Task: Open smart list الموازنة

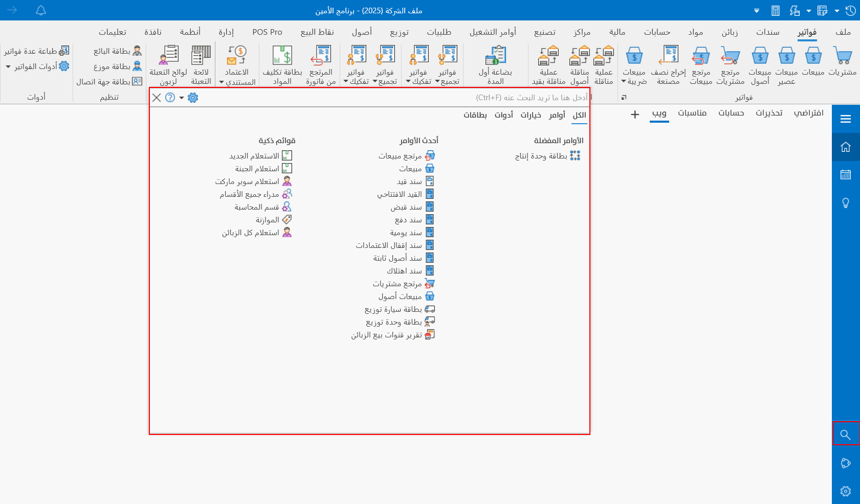Action: [x=274, y=220]
